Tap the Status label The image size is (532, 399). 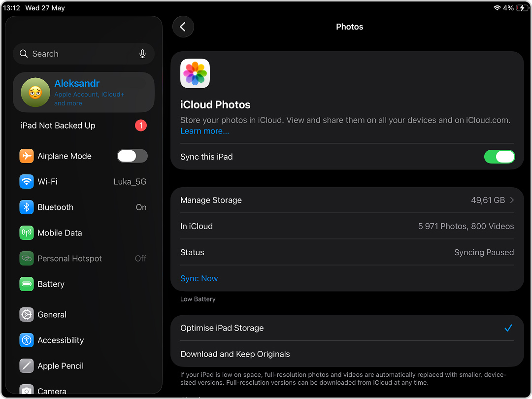(x=193, y=252)
